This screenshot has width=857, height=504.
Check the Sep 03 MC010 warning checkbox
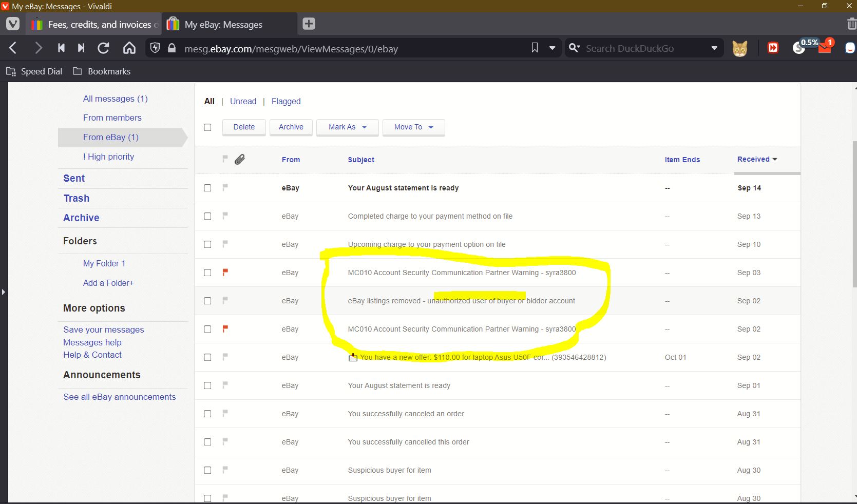click(x=207, y=273)
